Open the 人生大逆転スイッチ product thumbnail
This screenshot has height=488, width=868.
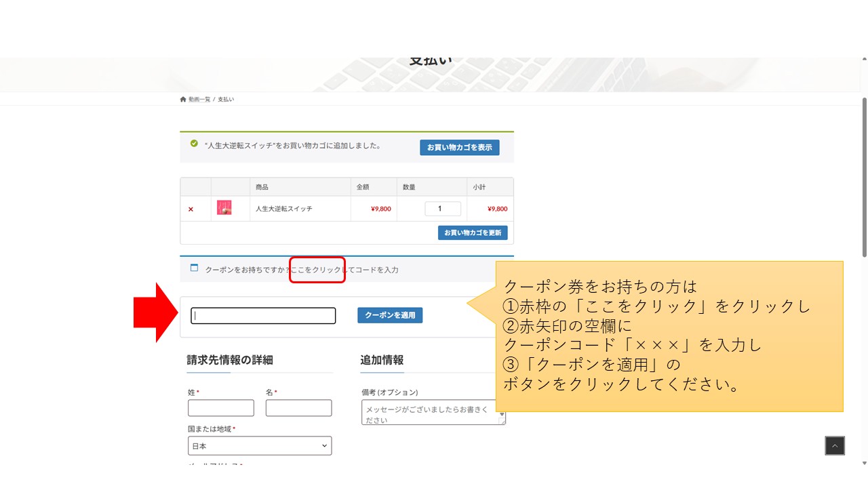[224, 208]
